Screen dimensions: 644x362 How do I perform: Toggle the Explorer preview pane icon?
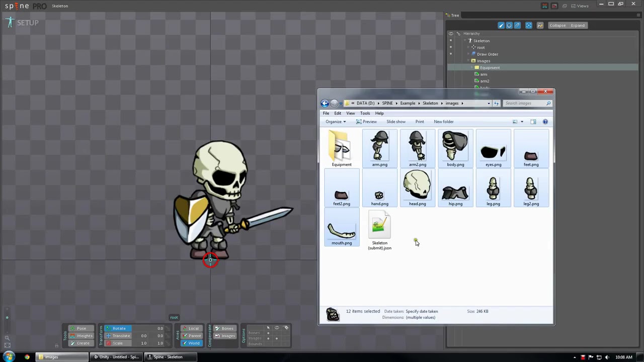533,122
